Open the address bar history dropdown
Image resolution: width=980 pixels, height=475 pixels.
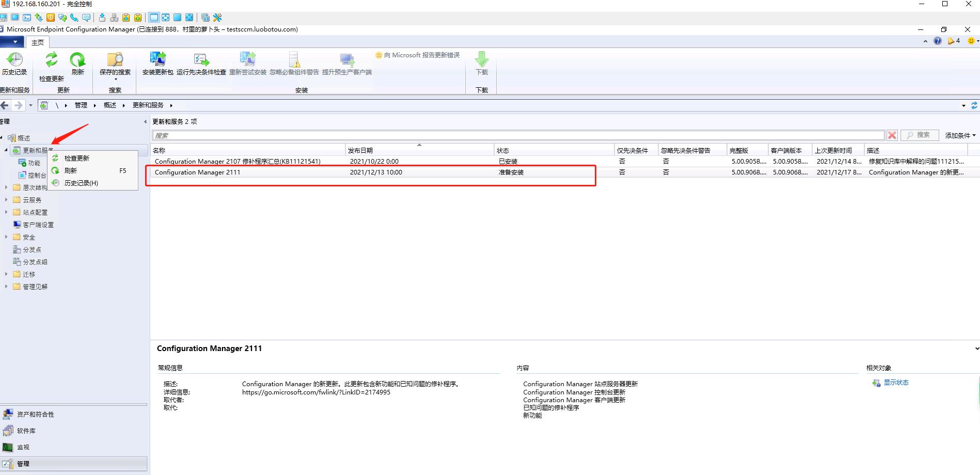(963, 105)
